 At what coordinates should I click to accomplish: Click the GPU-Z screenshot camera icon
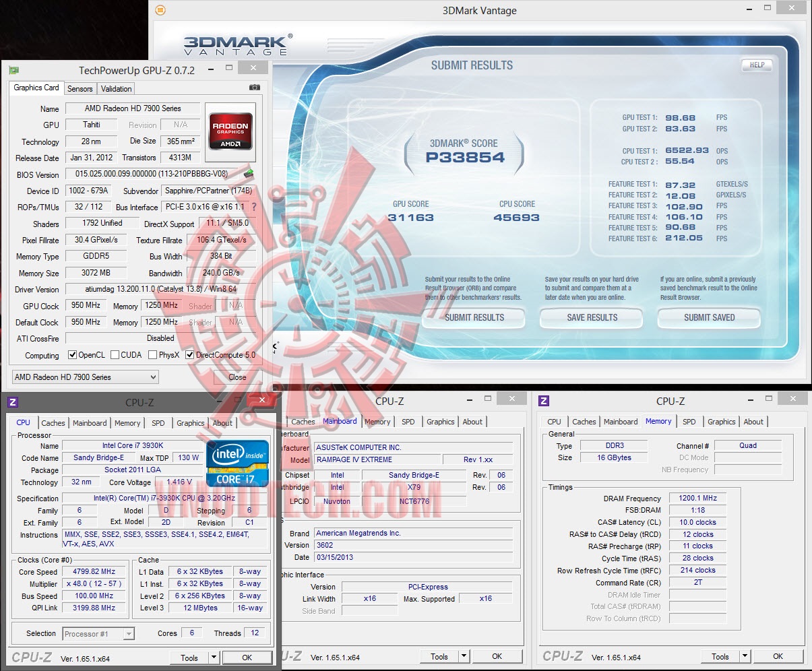[x=254, y=87]
